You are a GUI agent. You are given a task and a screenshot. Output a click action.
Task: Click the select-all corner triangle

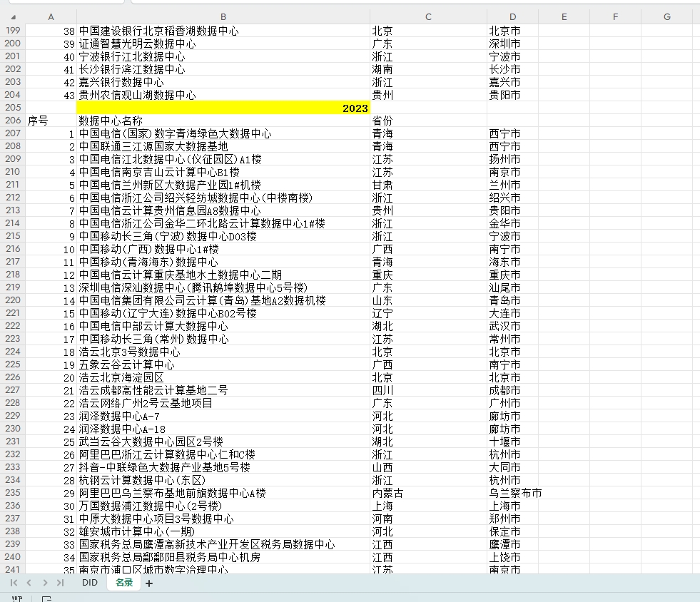[13, 17]
